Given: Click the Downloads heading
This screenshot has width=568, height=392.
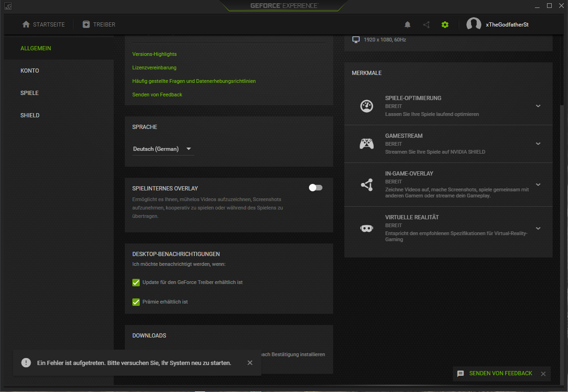Looking at the screenshot, I should [149, 336].
